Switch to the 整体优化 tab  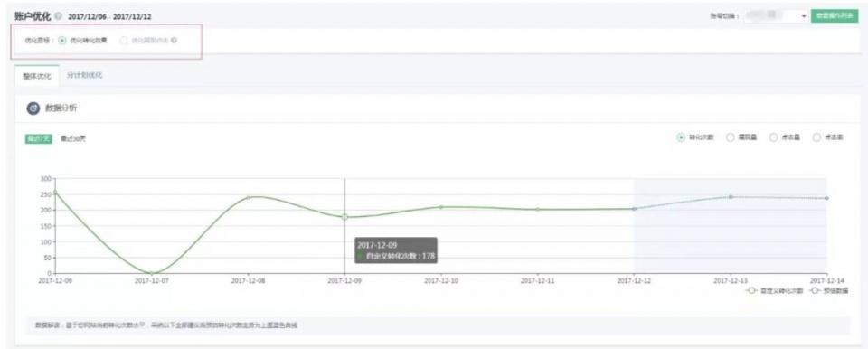pyautogui.click(x=36, y=76)
